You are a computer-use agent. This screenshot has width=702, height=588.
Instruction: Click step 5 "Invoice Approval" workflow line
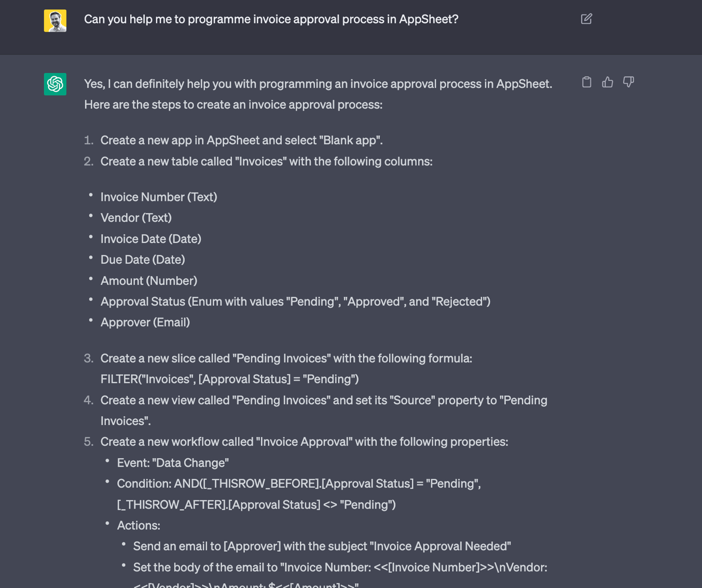point(304,441)
